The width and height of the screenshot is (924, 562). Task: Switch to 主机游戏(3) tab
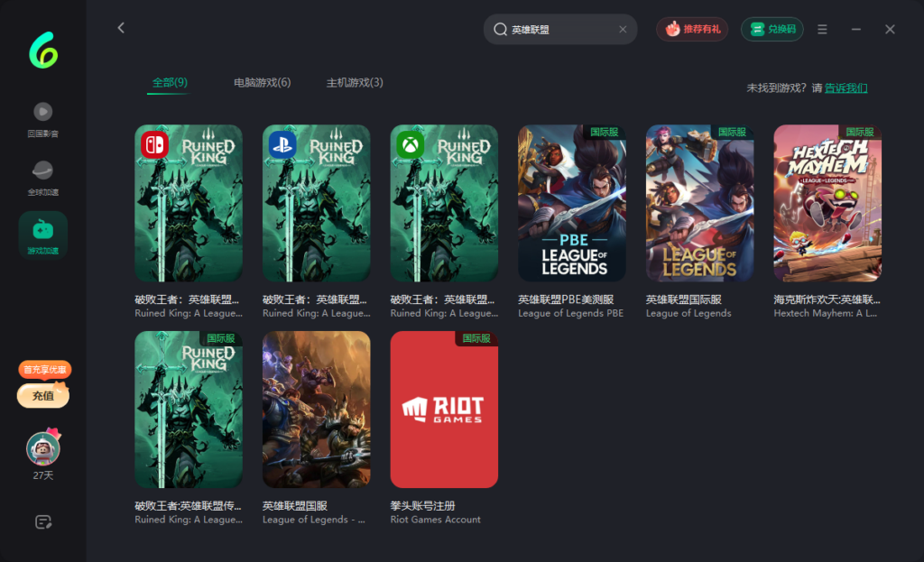pos(355,83)
